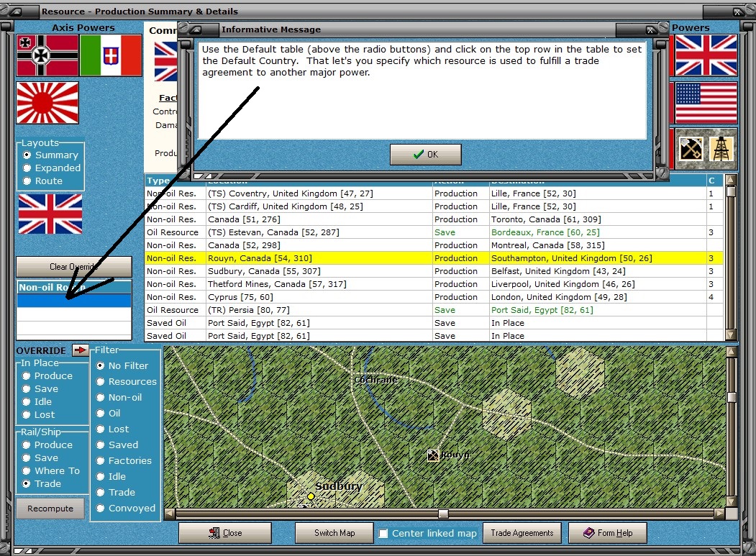Click the Commonwealth flag beside the message box
Image resolution: width=756 pixels, height=556 pixels.
pyautogui.click(x=165, y=61)
